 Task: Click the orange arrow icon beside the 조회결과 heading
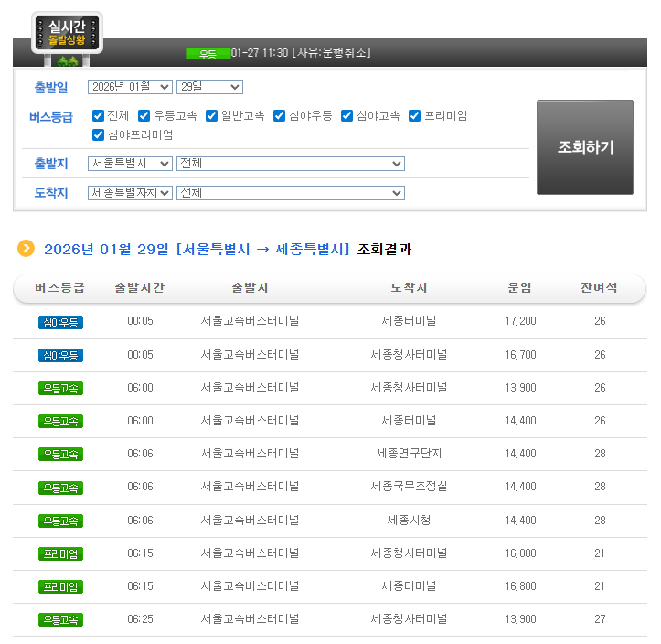point(27,248)
